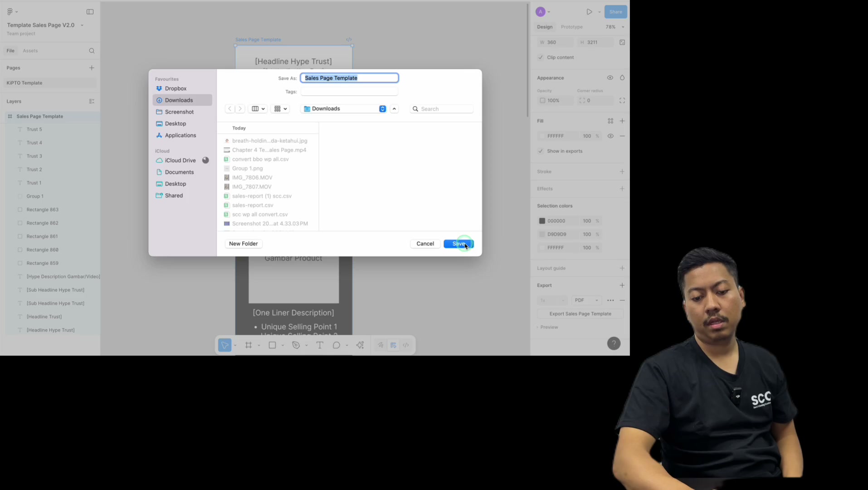Switch to the Prototype tab
Image resolution: width=868 pixels, height=490 pixels.
[571, 27]
